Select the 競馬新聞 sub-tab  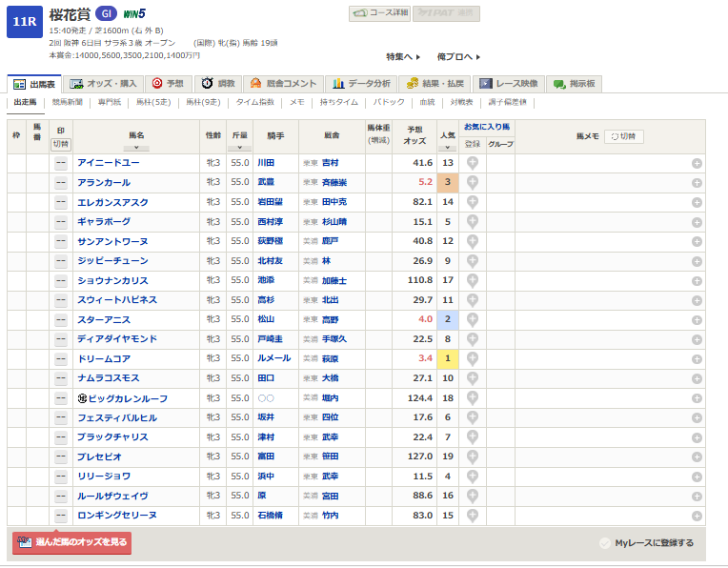click(x=67, y=102)
